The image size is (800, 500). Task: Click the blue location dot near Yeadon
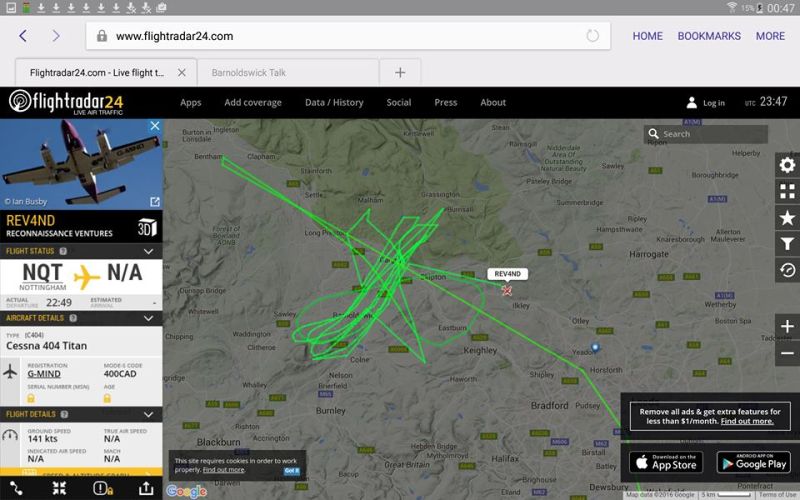(x=595, y=347)
